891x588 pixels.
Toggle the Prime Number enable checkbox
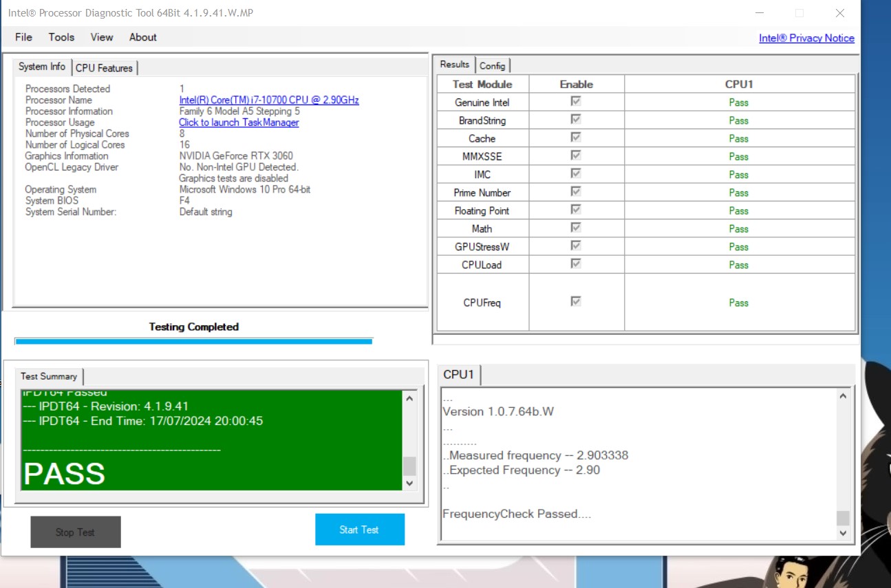click(576, 192)
